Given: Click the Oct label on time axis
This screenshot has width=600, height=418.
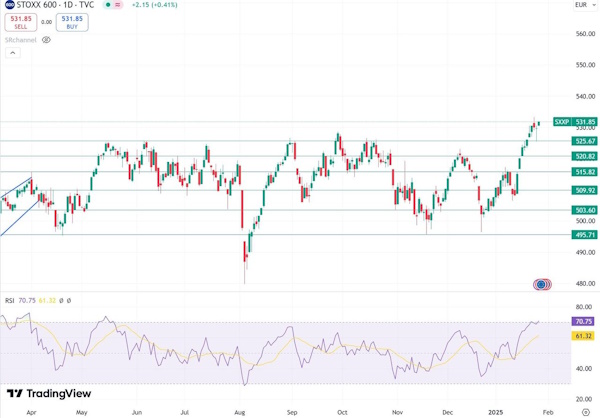Looking at the screenshot, I should click(x=342, y=413).
